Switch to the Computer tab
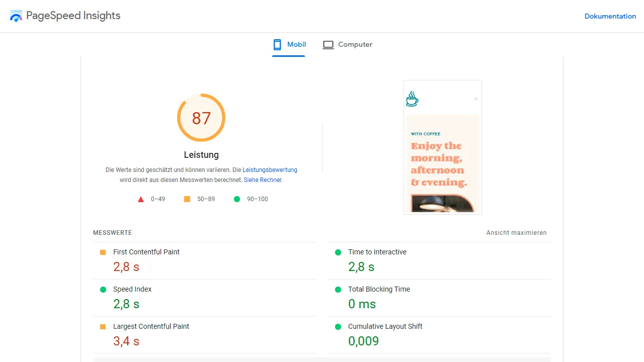The width and height of the screenshot is (644, 362). click(x=348, y=45)
